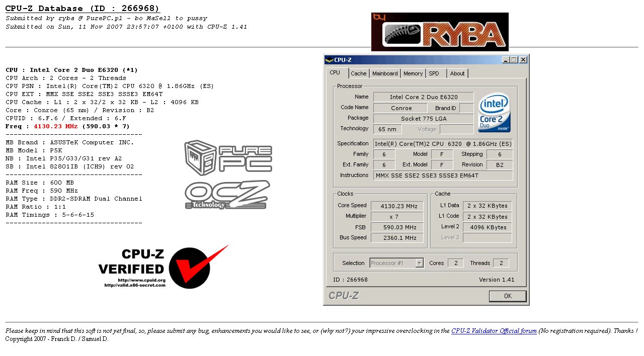Click the OCZ Technology logo
Screen dimensions: 644x356
pos(227,195)
